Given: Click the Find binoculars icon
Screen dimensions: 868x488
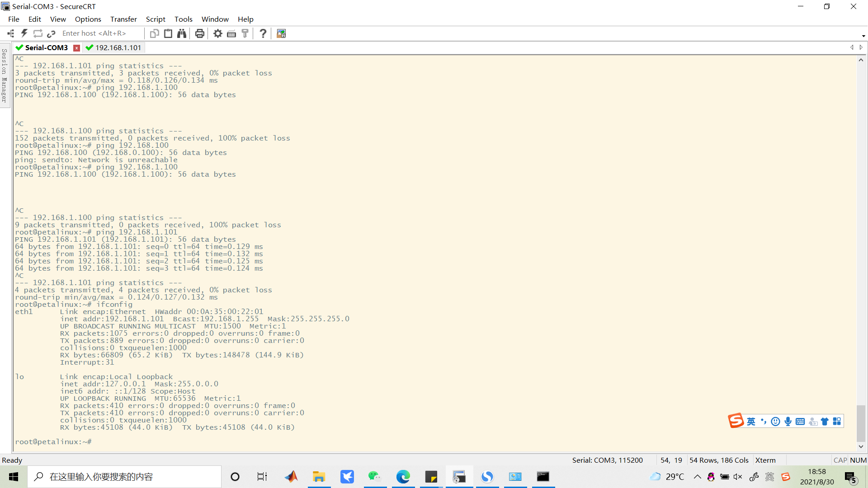Looking at the screenshot, I should (x=181, y=33).
